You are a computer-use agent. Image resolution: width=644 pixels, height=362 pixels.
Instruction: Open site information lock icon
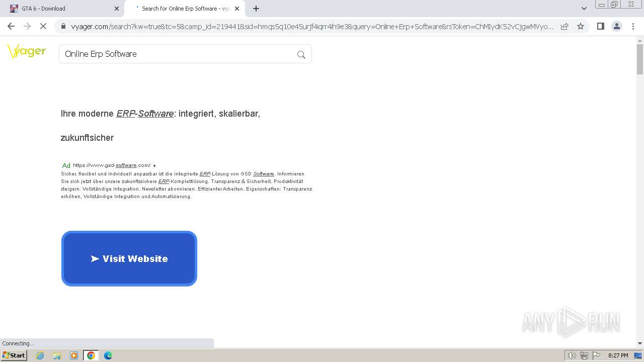tap(63, 26)
